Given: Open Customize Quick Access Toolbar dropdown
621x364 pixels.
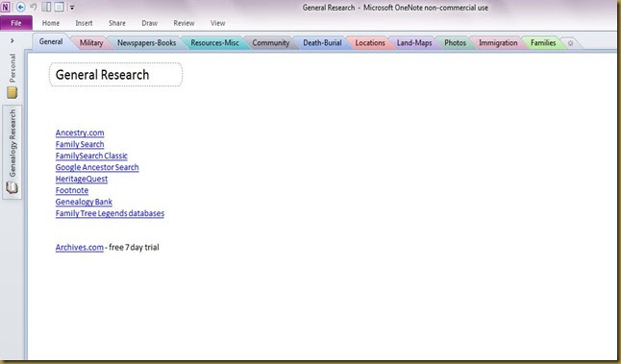Looking at the screenshot, I should pos(72,7).
